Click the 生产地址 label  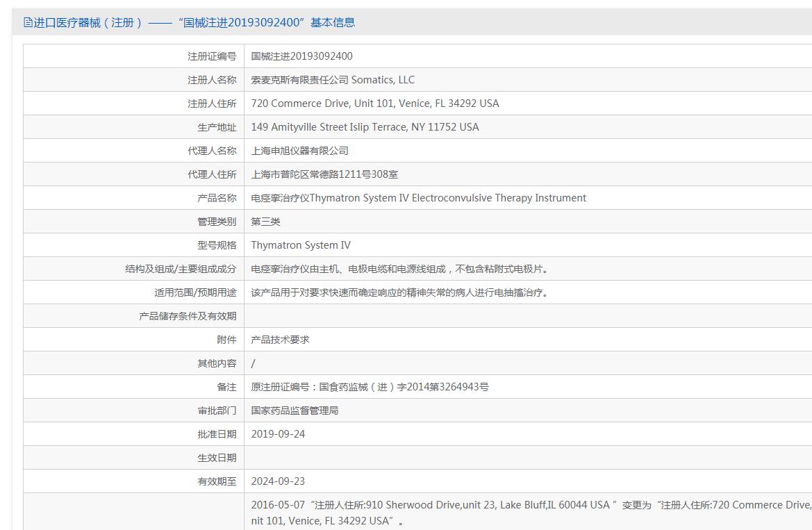pyautogui.click(x=217, y=127)
